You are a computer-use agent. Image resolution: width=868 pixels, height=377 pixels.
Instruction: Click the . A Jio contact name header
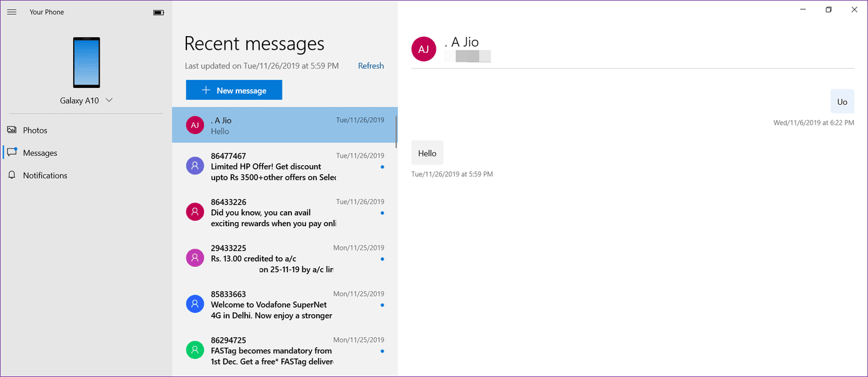click(x=461, y=42)
